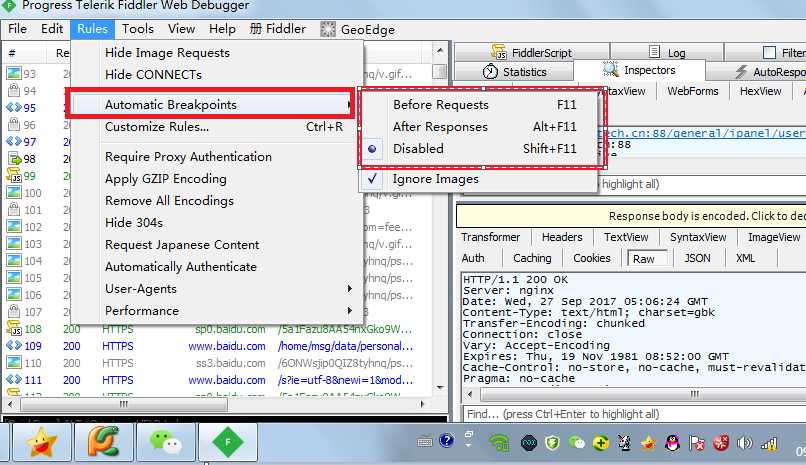
Task: Click the QQ penguin tray icon
Action: pos(672,443)
